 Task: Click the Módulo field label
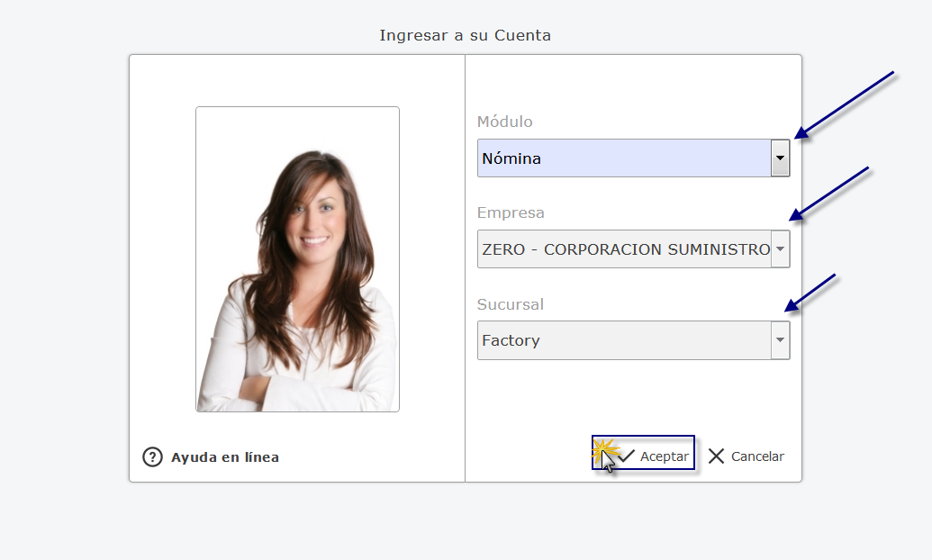tap(504, 122)
